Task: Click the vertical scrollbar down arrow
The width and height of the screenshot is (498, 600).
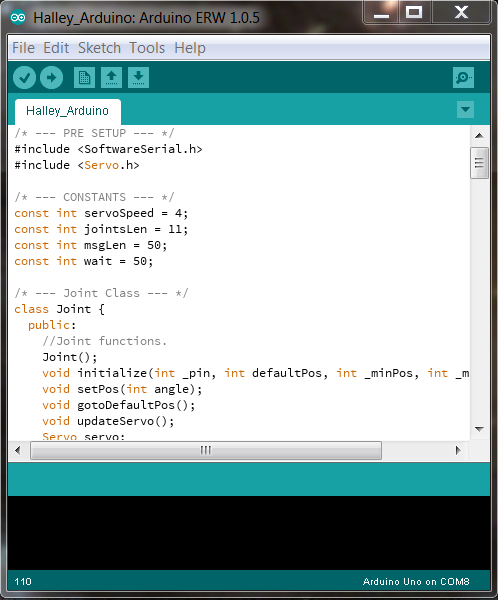Action: [x=479, y=429]
